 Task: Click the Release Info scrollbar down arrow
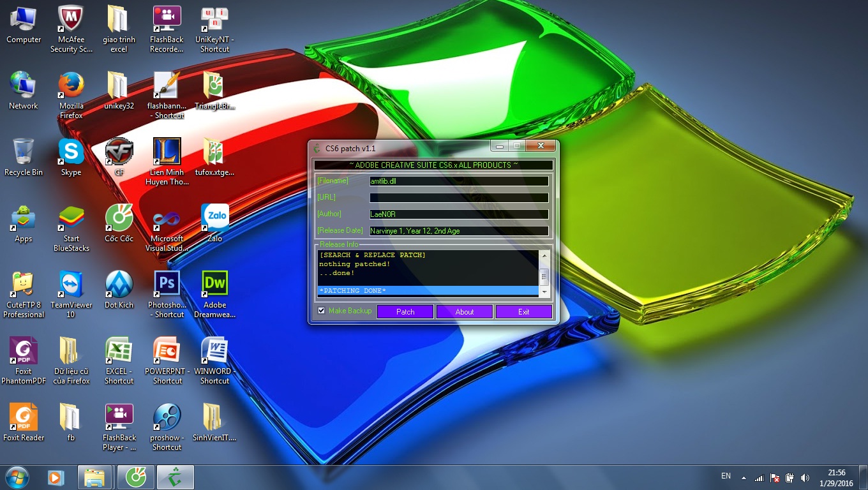coord(544,291)
